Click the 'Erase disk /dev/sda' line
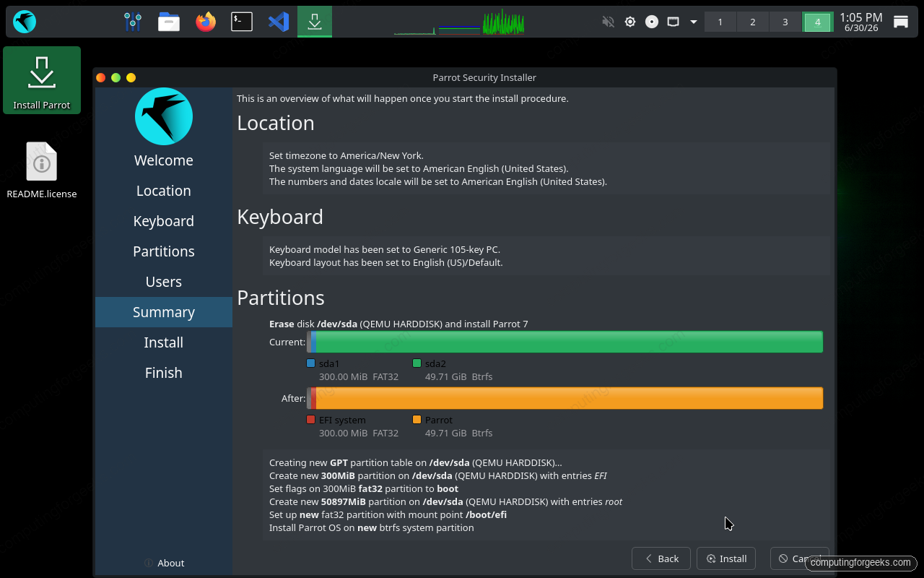This screenshot has height=578, width=924. (398, 324)
